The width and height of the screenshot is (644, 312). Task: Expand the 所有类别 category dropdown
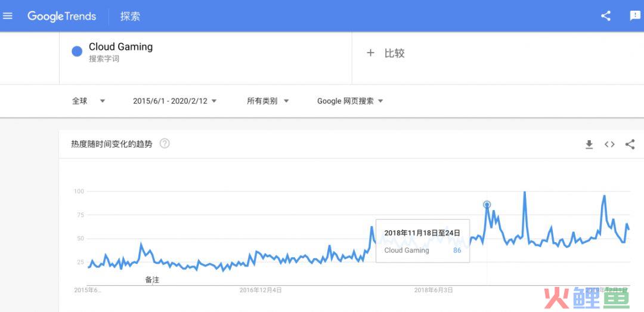(268, 101)
